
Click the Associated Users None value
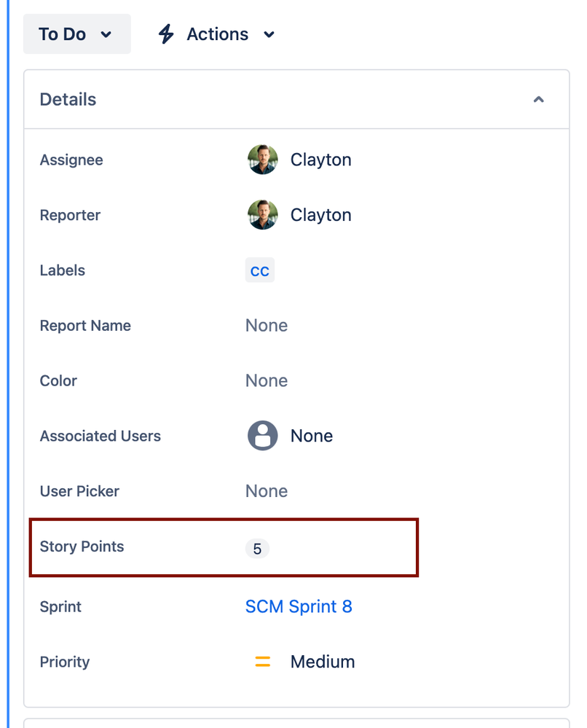pos(312,436)
